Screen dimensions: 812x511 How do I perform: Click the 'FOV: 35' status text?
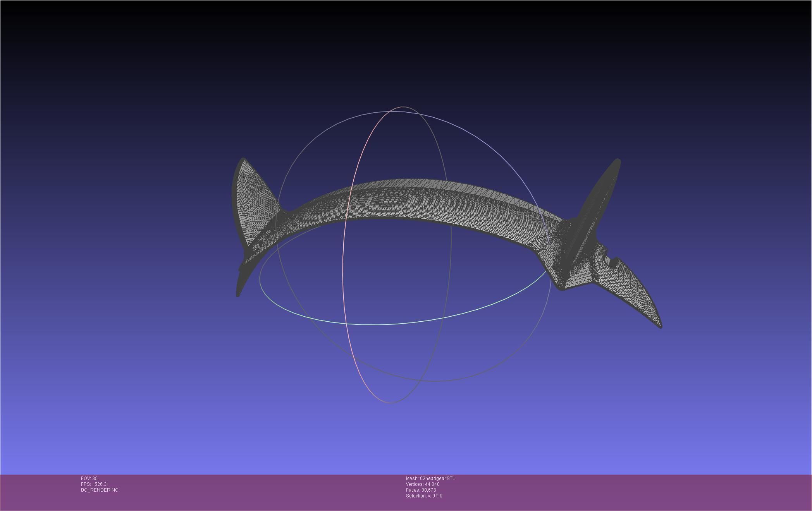[x=89, y=478]
